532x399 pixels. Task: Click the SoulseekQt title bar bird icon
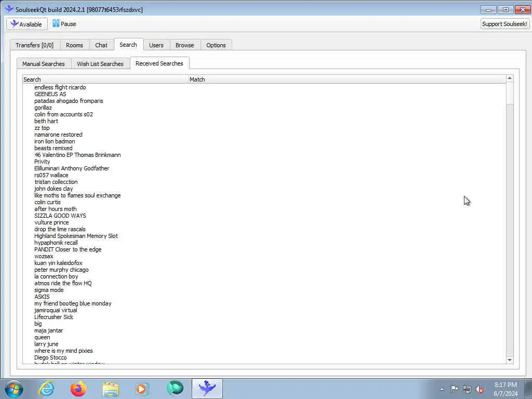pyautogui.click(x=9, y=9)
